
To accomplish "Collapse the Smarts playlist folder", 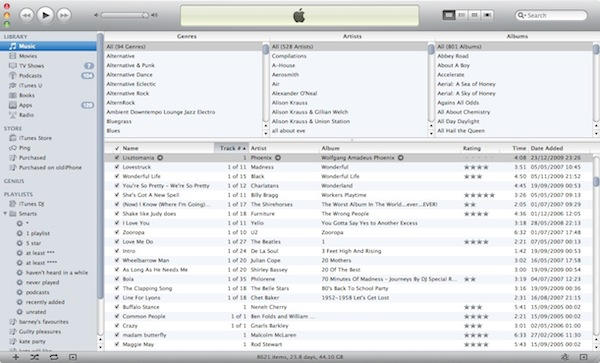I will point(5,213).
